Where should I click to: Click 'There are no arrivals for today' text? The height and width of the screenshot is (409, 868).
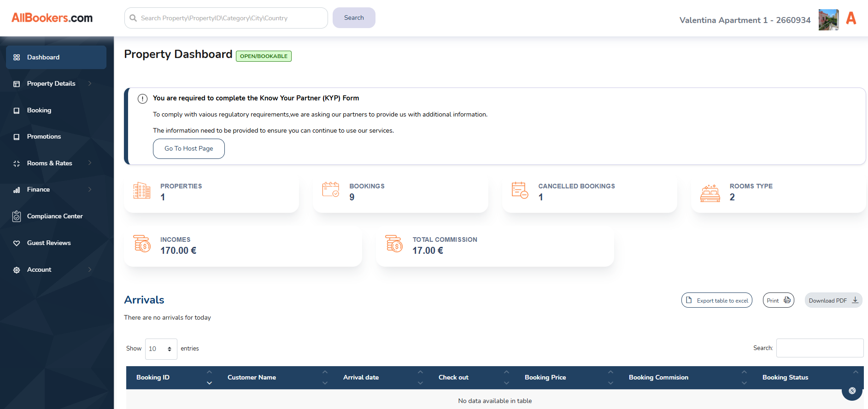[167, 318]
